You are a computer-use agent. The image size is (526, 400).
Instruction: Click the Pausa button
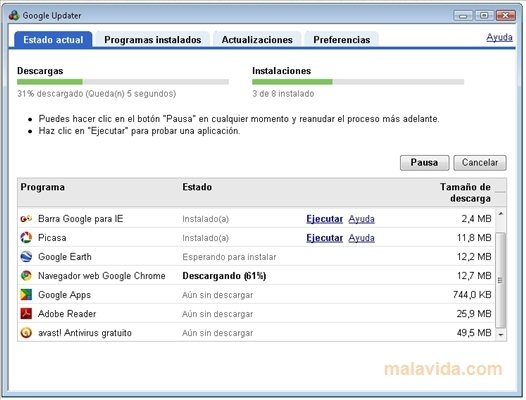(424, 163)
